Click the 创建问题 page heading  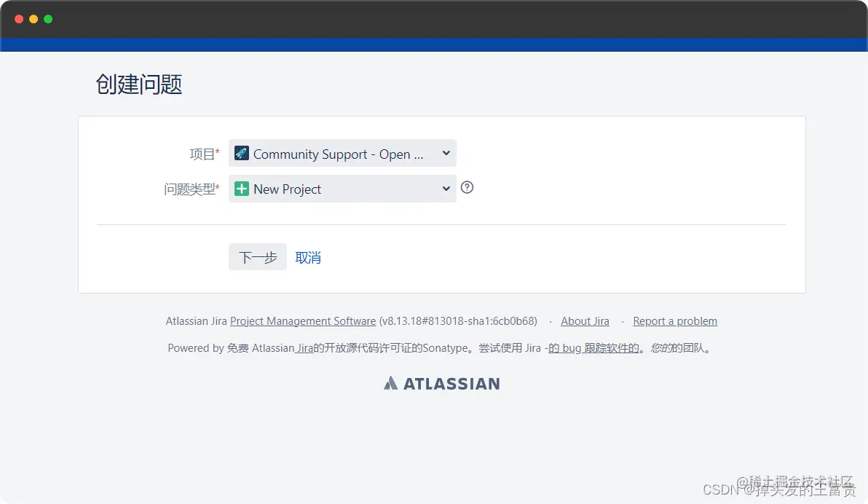(x=139, y=84)
